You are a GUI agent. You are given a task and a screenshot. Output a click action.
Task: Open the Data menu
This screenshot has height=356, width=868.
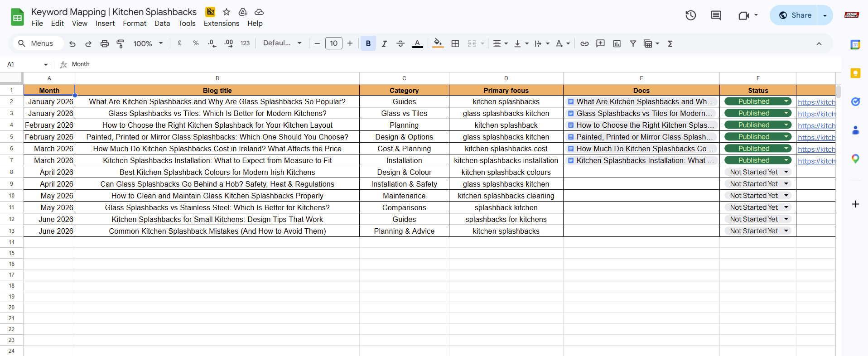(x=162, y=24)
